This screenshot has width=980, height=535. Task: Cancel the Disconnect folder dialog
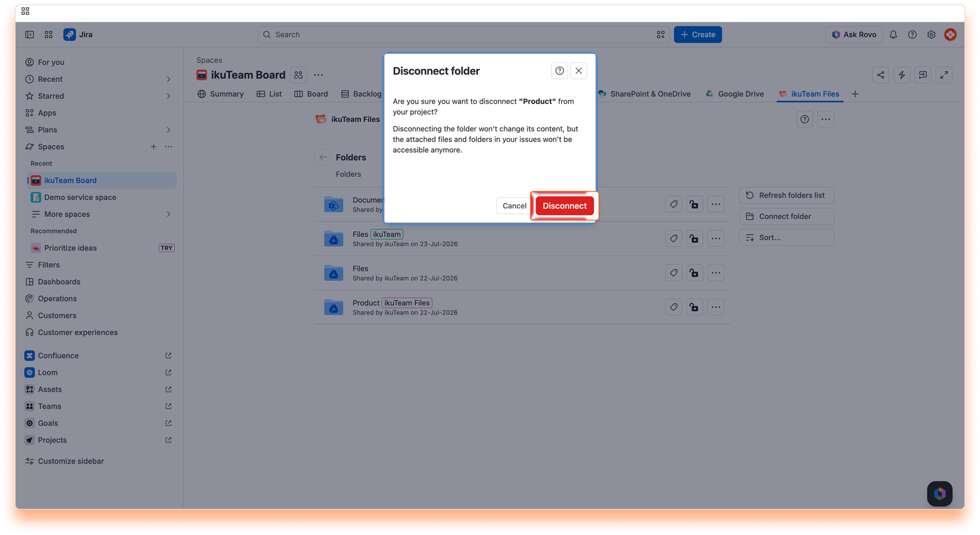[x=514, y=206]
